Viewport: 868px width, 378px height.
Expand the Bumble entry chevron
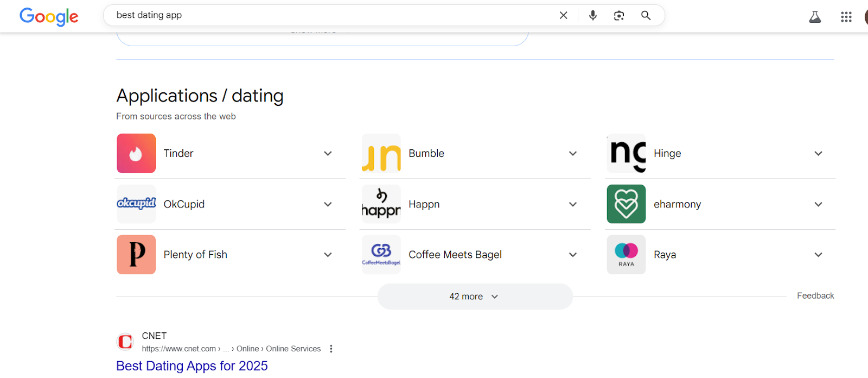coord(573,153)
